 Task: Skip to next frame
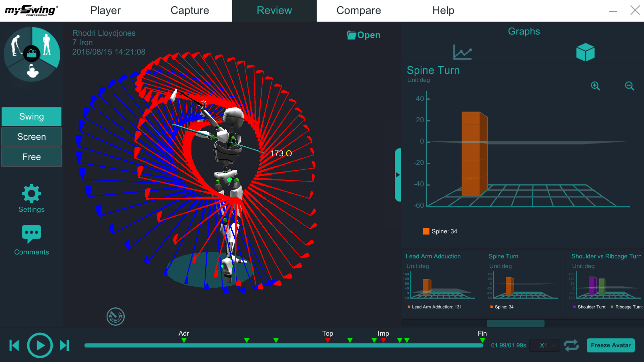(x=64, y=345)
